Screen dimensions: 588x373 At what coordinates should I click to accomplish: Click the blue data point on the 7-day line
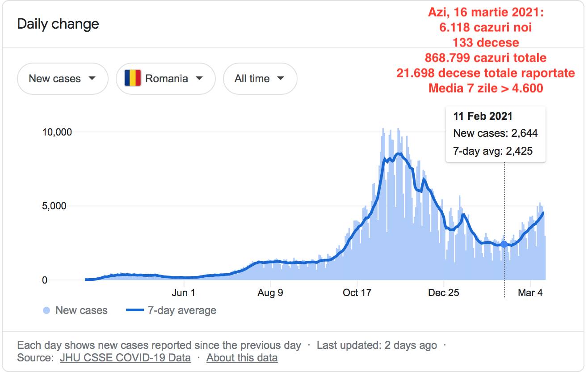pyautogui.click(x=504, y=244)
